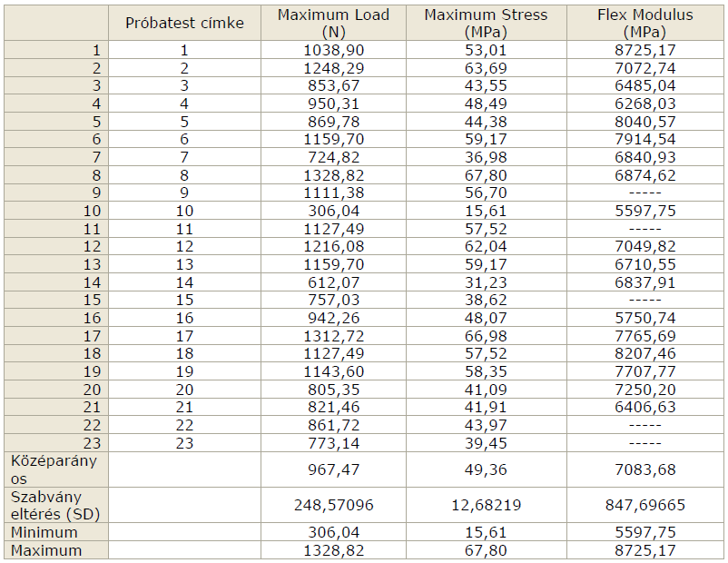Select the load value 861,72
Screen dimensions: 728x563
[x=333, y=426]
